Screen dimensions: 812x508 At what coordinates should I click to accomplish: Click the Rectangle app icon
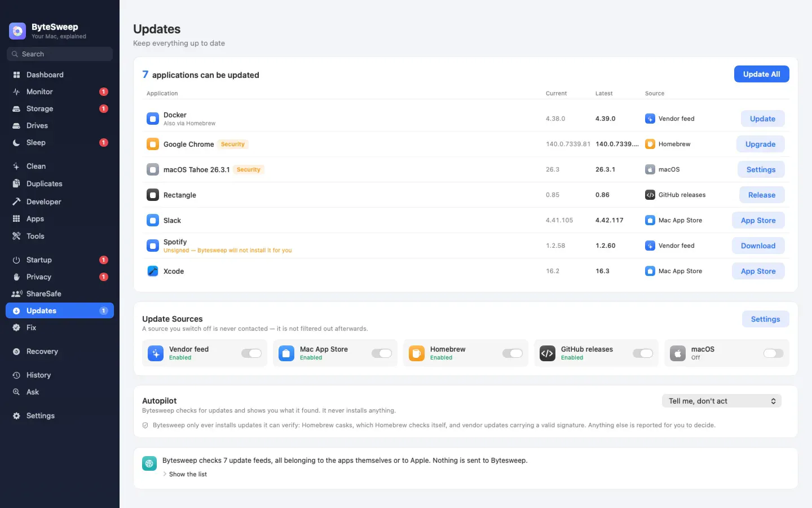153,195
